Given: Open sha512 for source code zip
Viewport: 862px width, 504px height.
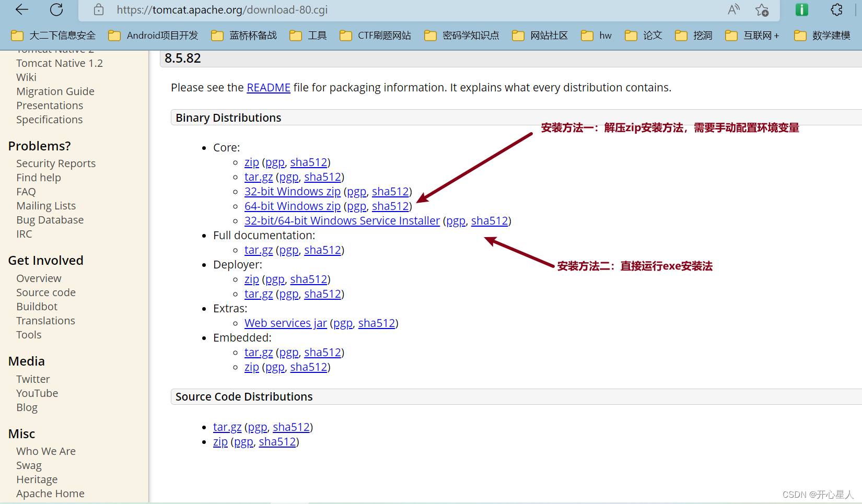Looking at the screenshot, I should pos(277,442).
